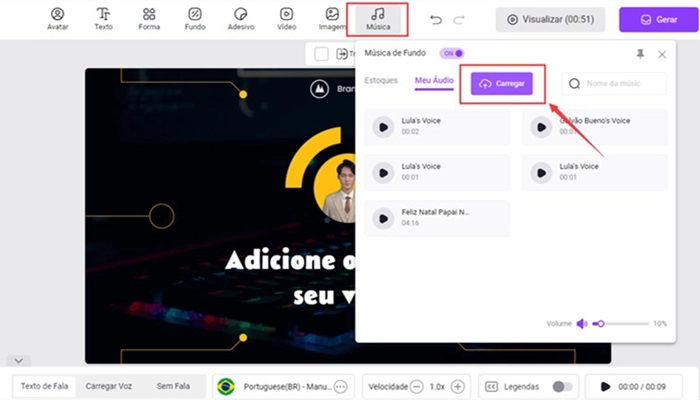
Task: Play Feliz Natal Papai N... audio
Action: (383, 219)
